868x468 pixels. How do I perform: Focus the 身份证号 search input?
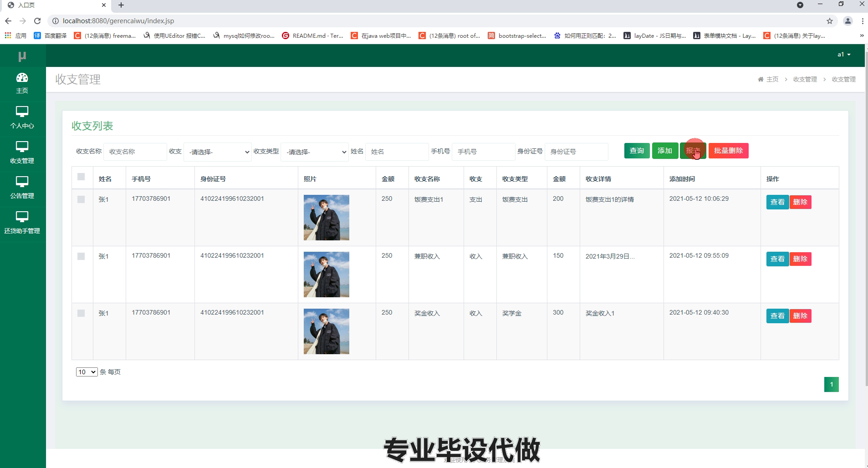(x=577, y=152)
